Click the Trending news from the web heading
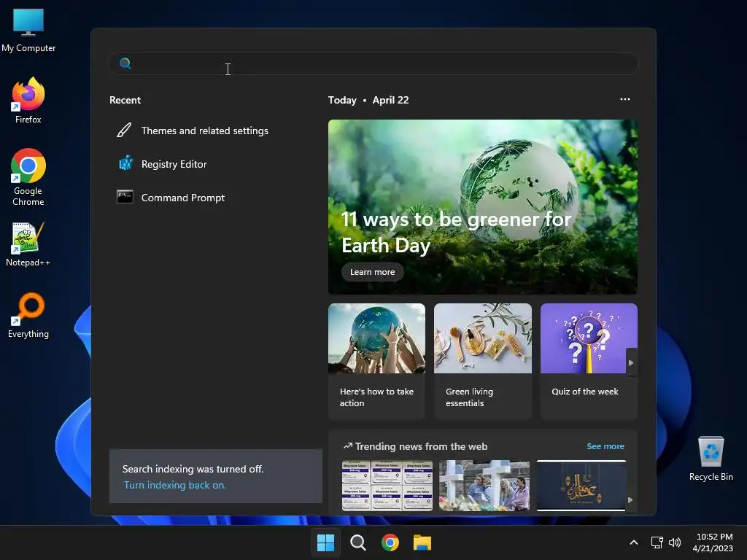The width and height of the screenshot is (747, 560). pos(421,446)
